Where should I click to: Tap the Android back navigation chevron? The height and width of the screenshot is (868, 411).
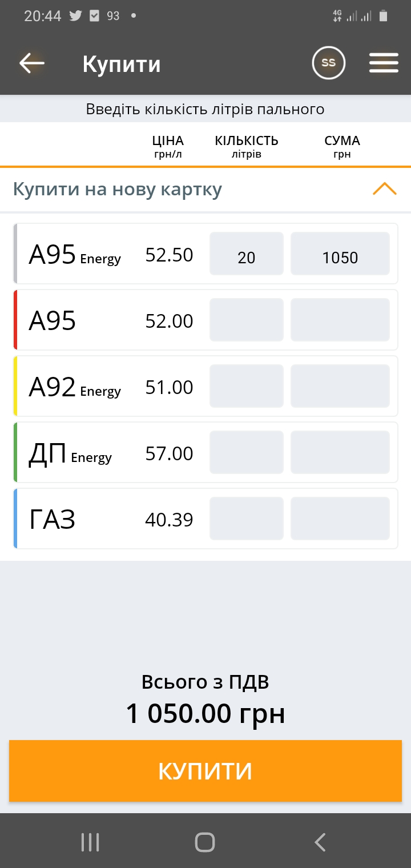(320, 842)
